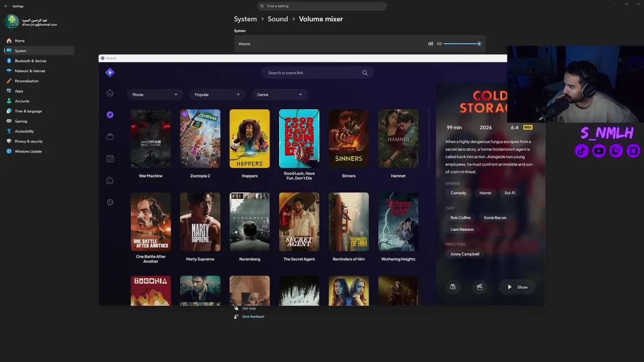Click Sound in the breadcrumb
This screenshot has height=362, width=644.
278,19
